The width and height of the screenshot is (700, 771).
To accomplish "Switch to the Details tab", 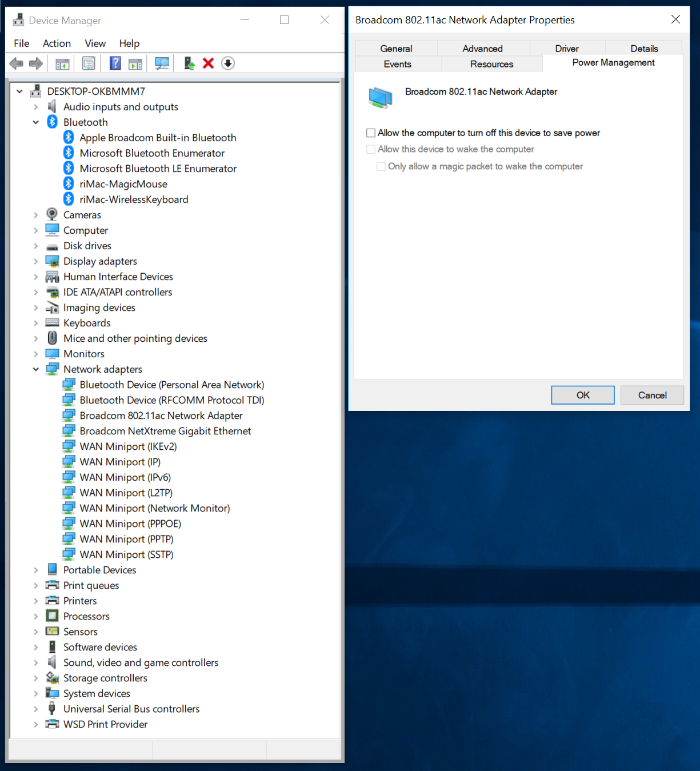I will 644,49.
